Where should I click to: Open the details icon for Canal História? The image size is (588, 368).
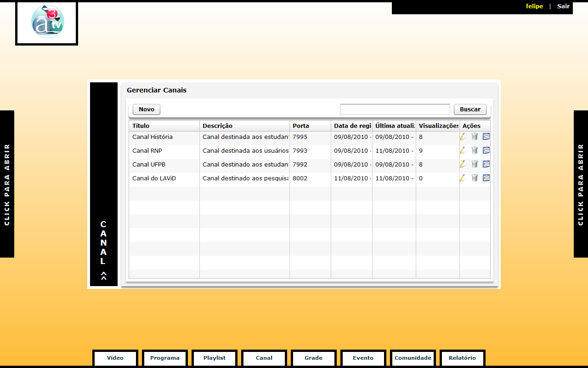486,137
